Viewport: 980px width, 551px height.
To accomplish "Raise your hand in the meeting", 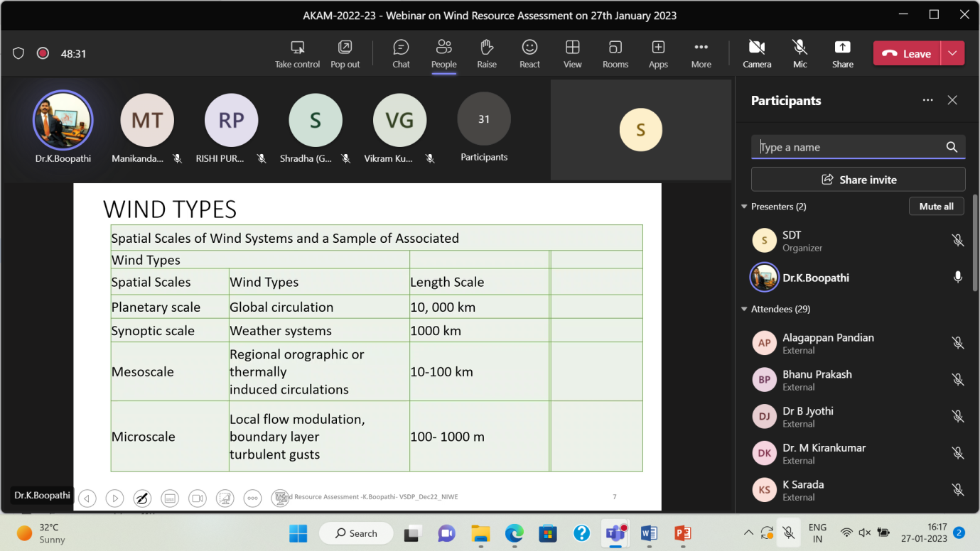I will pyautogui.click(x=487, y=53).
